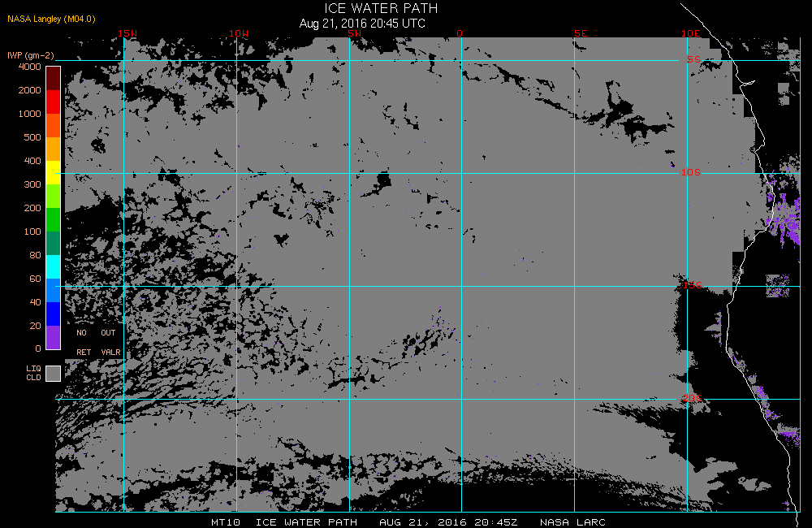Select the 'OUT VALR' legend label
The width and height of the screenshot is (812, 528).
(x=110, y=343)
